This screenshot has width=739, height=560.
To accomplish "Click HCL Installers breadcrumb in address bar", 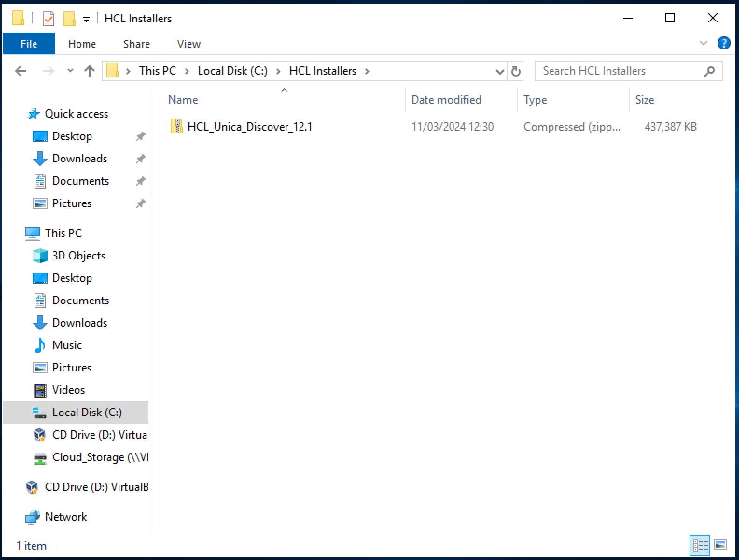I will click(323, 71).
